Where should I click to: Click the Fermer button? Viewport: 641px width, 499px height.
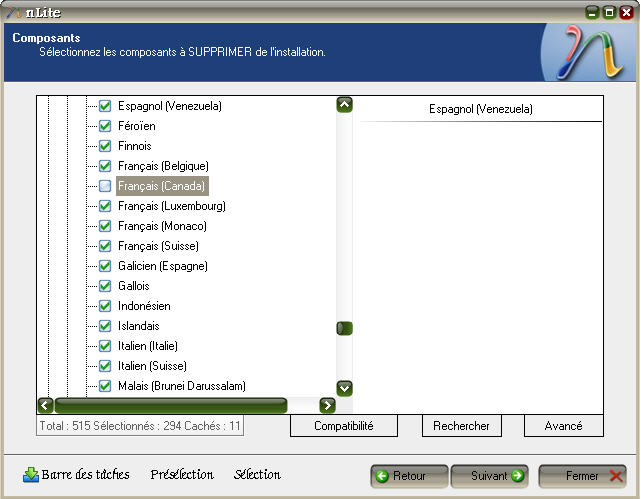point(582,476)
